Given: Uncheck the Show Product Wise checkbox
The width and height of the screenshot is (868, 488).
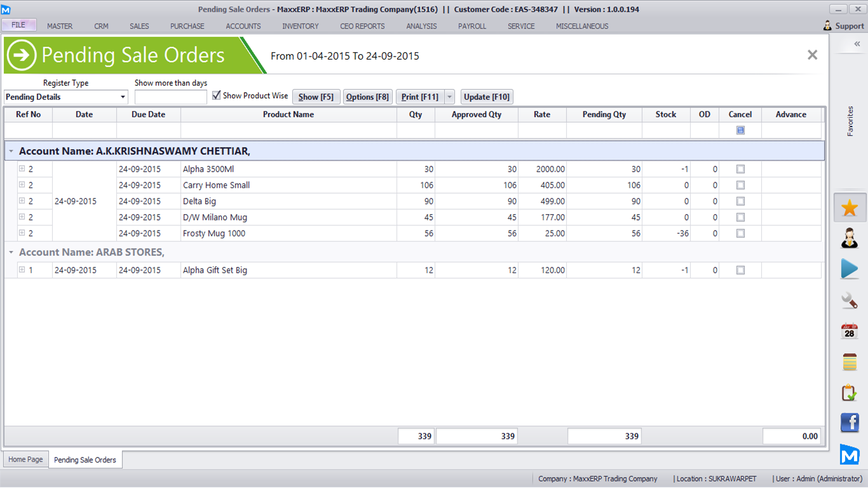Looking at the screenshot, I should (217, 95).
